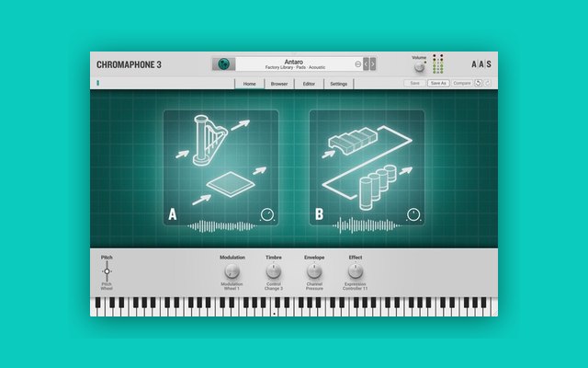Select layer B letter label
588x368 pixels.
point(319,214)
